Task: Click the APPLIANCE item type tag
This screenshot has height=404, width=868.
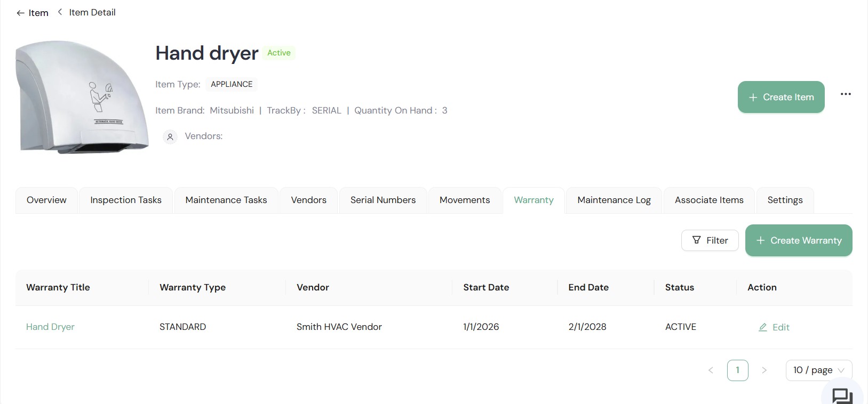Action: [x=232, y=84]
